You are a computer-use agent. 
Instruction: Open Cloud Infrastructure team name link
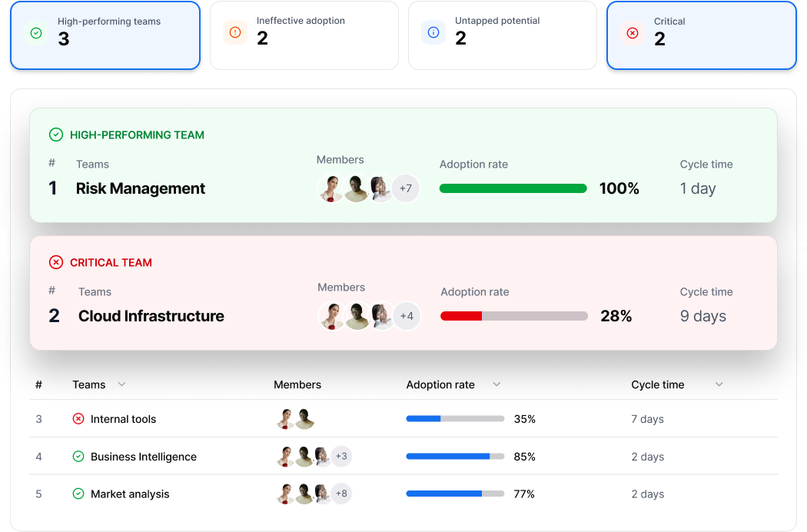click(151, 316)
